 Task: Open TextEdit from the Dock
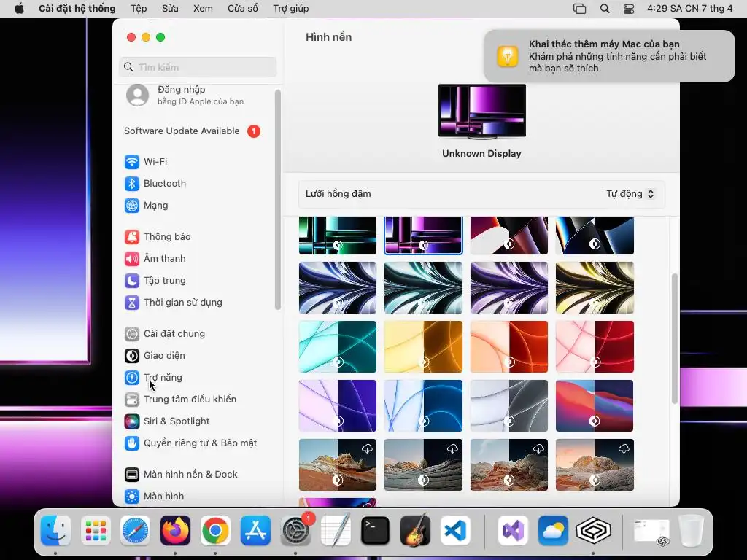[x=336, y=531]
